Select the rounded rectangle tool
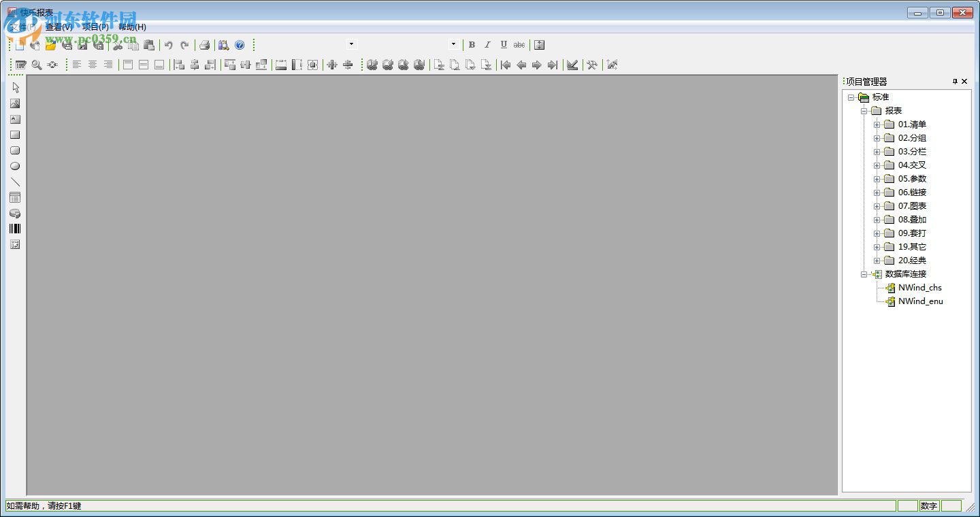This screenshot has height=517, width=980. coord(15,150)
